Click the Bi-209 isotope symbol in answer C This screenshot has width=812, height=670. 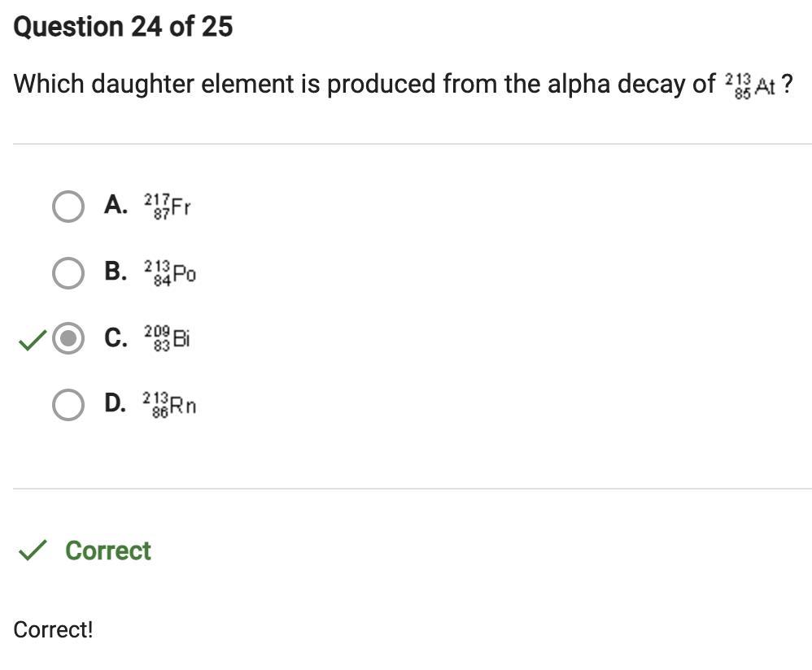click(x=168, y=338)
